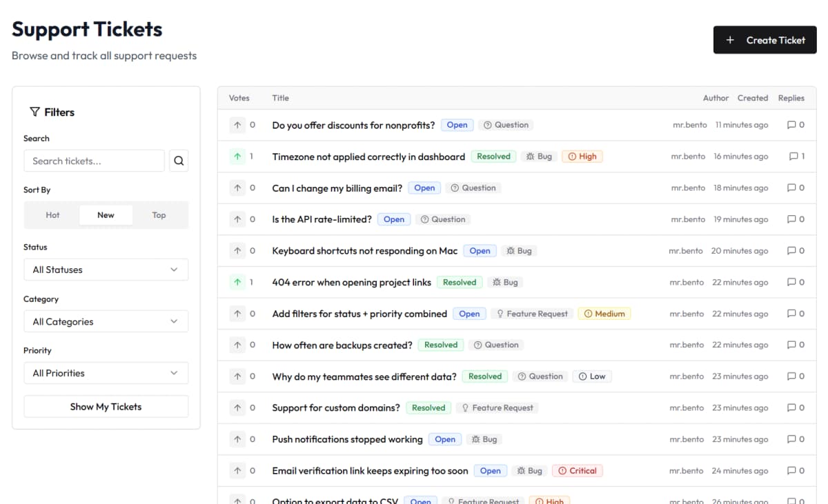Switch sorting to Hot tab
This screenshot has height=504, width=828.
tap(52, 215)
